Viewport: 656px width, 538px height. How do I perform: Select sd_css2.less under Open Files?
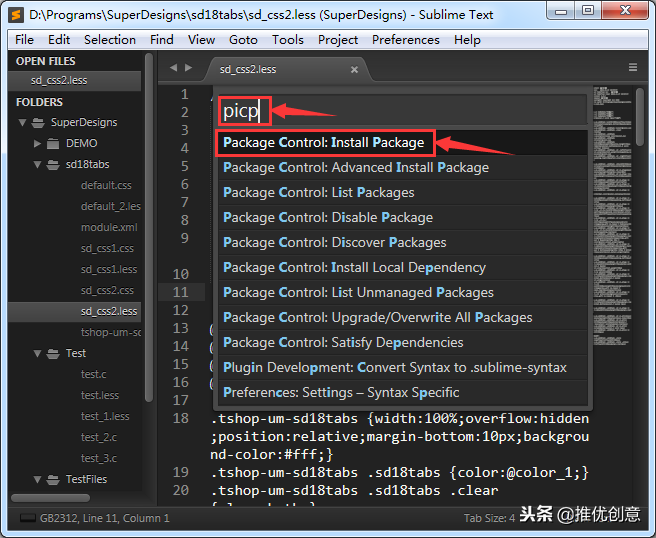74,80
